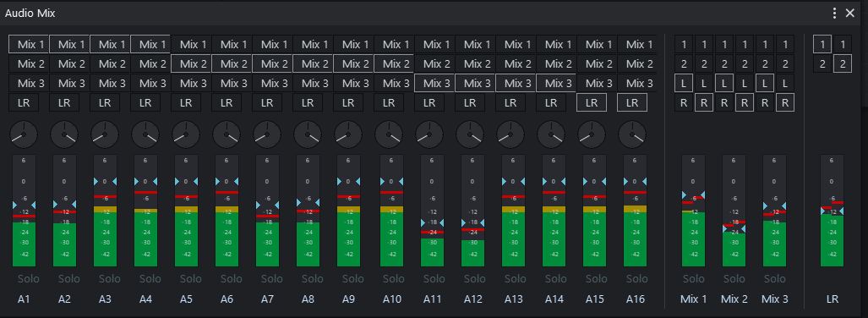The height and width of the screenshot is (318, 868).
Task: Toggle R on Mix 3 bus right column
Action: 785,103
